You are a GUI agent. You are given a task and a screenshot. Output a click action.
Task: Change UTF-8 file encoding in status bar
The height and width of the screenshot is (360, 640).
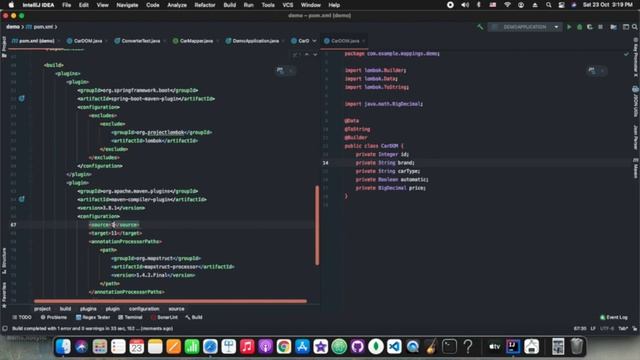tap(607, 328)
